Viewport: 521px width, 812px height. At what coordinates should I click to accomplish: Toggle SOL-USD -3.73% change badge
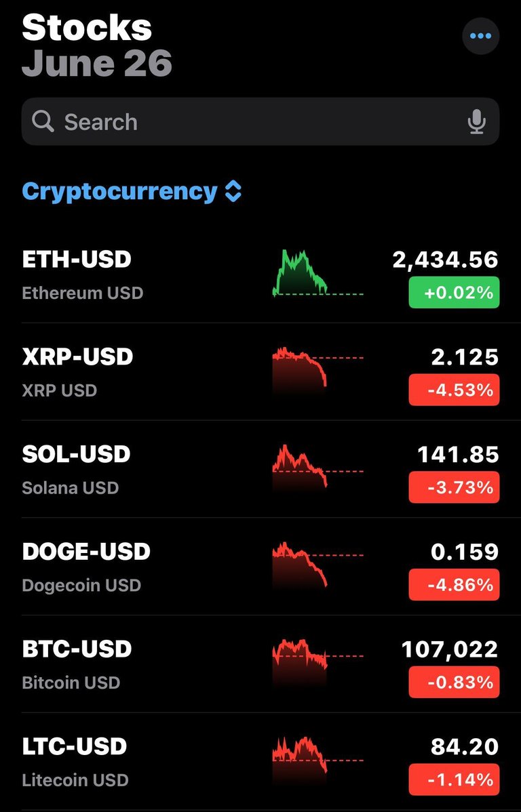[x=454, y=487]
